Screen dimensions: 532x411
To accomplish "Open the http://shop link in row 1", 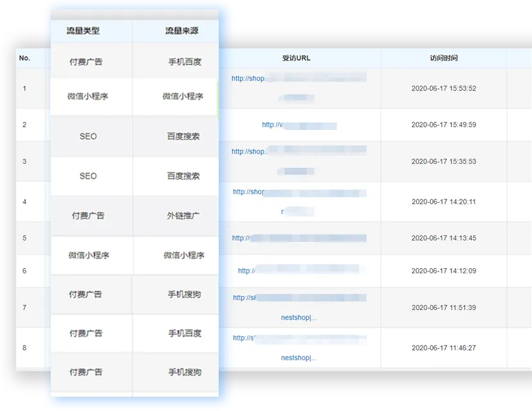I will click(x=250, y=78).
